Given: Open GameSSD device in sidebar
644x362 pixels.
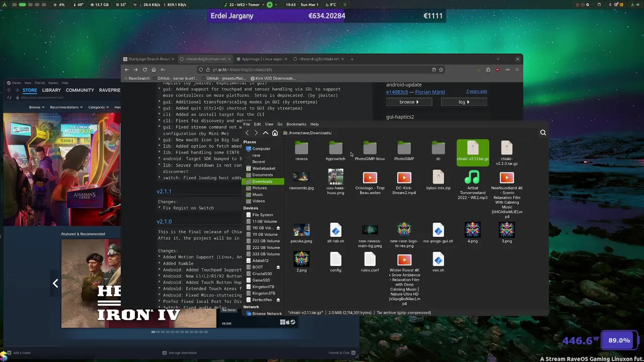Looking at the screenshot, I should click(261, 280).
